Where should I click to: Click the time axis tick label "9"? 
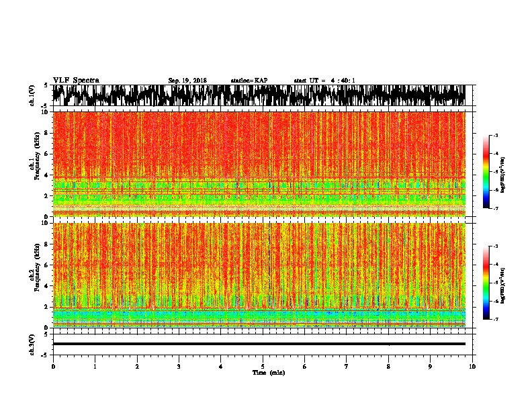(430, 367)
